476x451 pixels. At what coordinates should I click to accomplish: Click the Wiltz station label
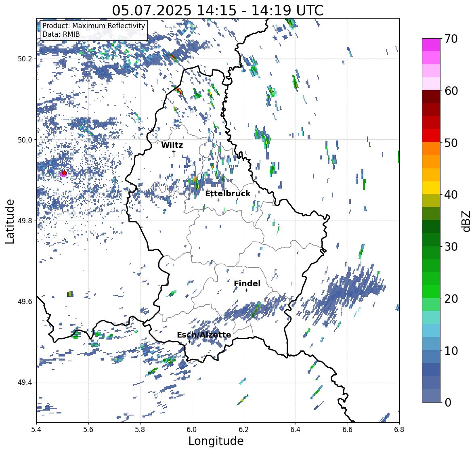(172, 145)
